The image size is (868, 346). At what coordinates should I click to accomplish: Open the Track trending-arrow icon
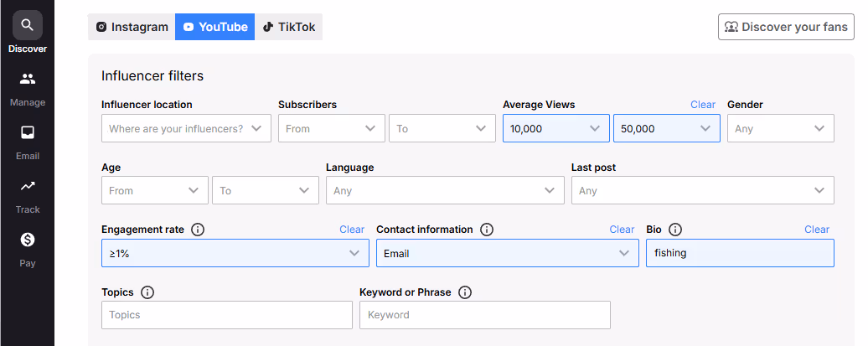coord(28,187)
